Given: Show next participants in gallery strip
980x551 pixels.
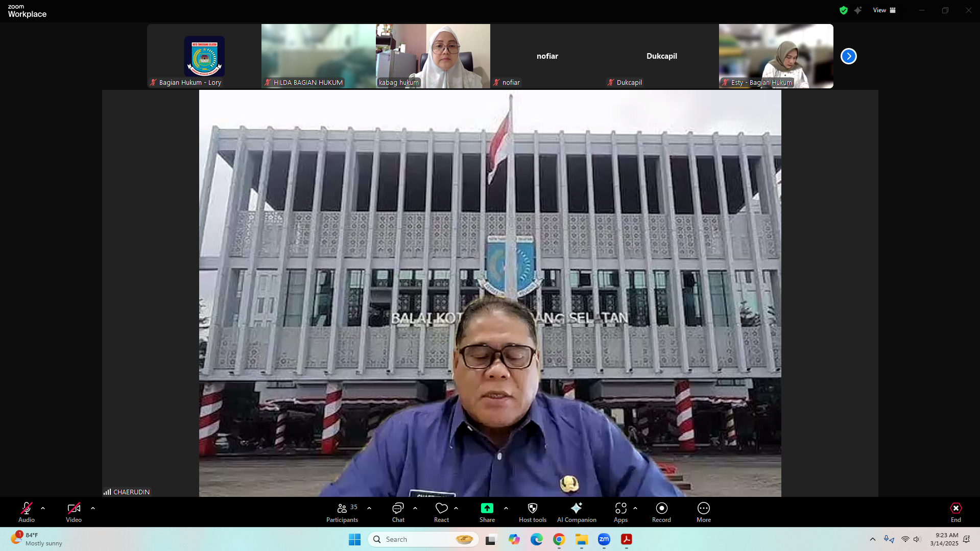Looking at the screenshot, I should click(x=849, y=56).
